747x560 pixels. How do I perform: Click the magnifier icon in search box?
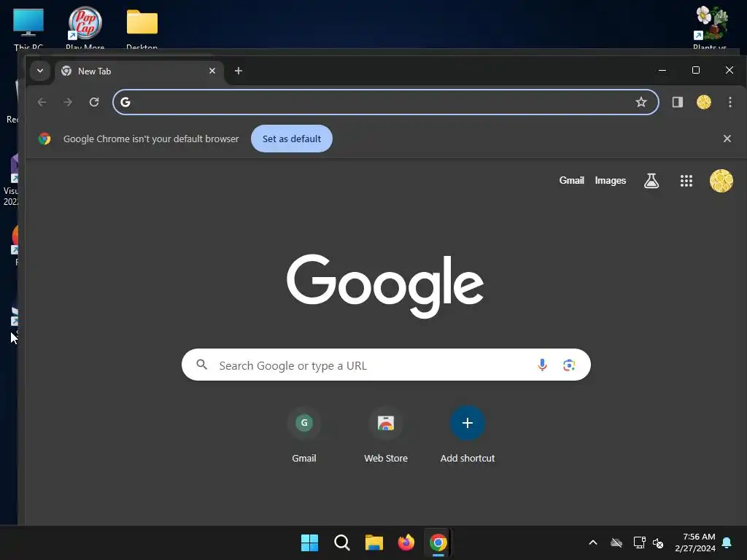[202, 365]
